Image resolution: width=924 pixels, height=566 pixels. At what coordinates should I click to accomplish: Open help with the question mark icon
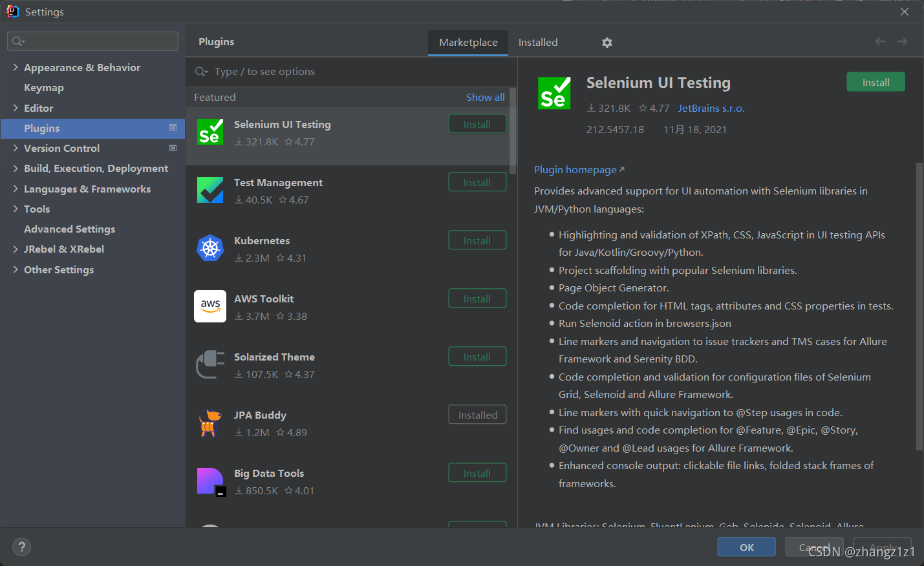pos(21,547)
